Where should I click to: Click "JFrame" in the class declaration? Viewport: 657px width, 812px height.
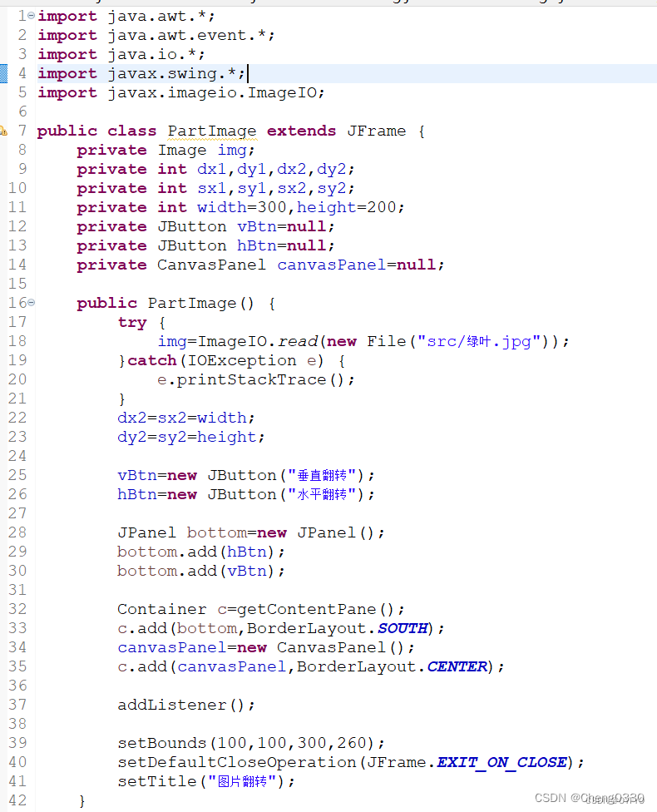[377, 131]
